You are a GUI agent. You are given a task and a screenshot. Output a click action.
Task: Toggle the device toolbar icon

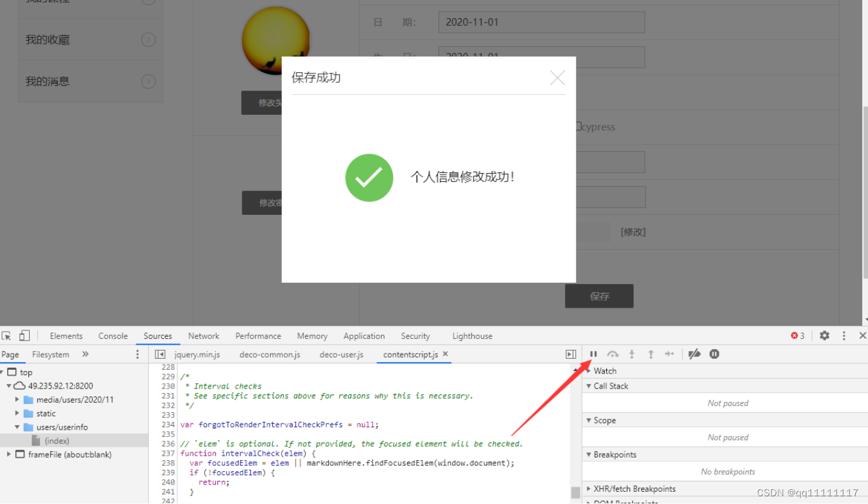24,336
